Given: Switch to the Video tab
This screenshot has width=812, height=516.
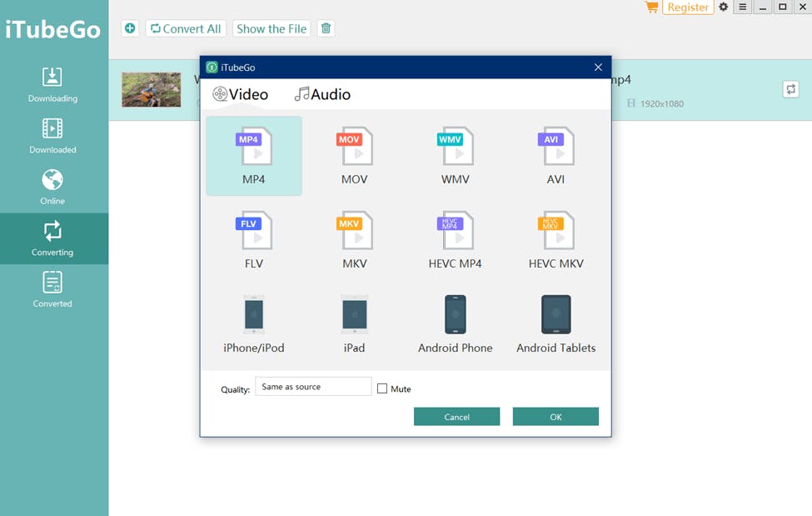Looking at the screenshot, I should 241,94.
